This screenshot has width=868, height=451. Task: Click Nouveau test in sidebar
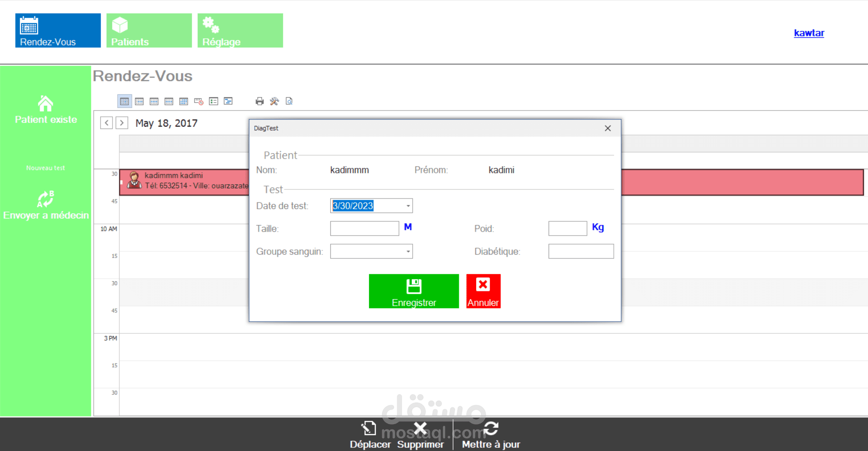46,168
